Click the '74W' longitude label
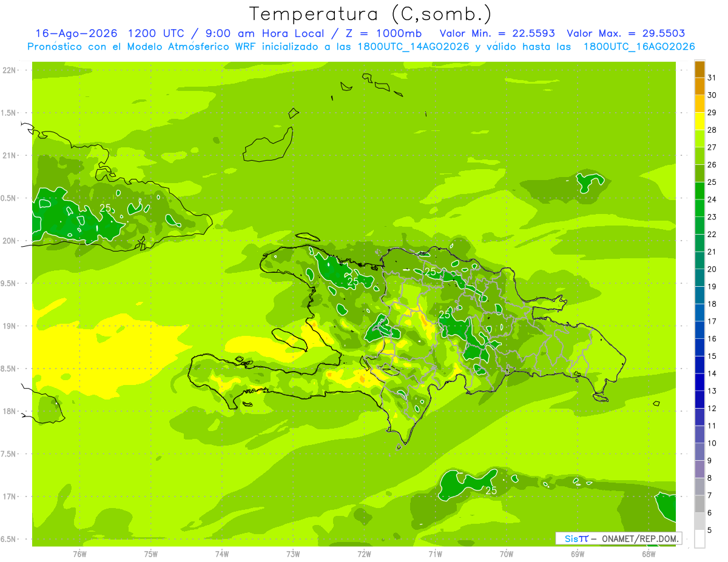This screenshot has height=562, width=728. click(222, 554)
